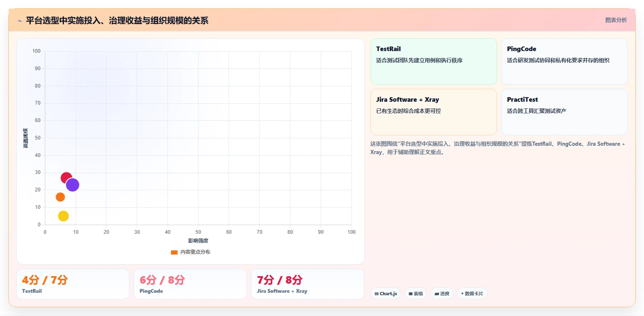Click the 进度 tag
This screenshot has width=644, height=316.
point(442,294)
